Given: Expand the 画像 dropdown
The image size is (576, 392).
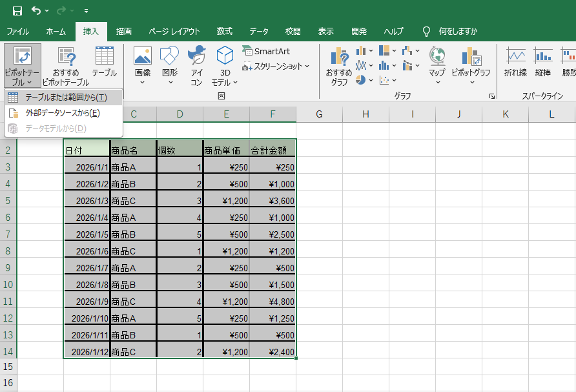Looking at the screenshot, I should click(143, 82).
